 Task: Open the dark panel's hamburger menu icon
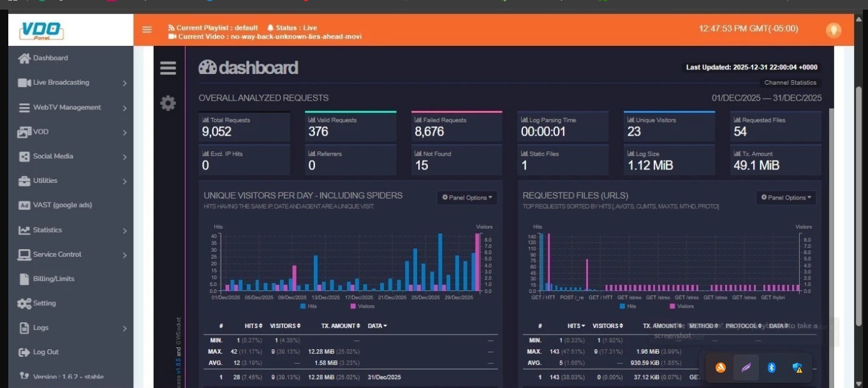[x=168, y=68]
